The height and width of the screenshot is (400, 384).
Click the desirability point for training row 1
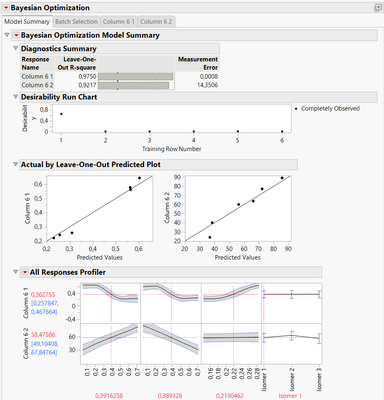[61, 114]
